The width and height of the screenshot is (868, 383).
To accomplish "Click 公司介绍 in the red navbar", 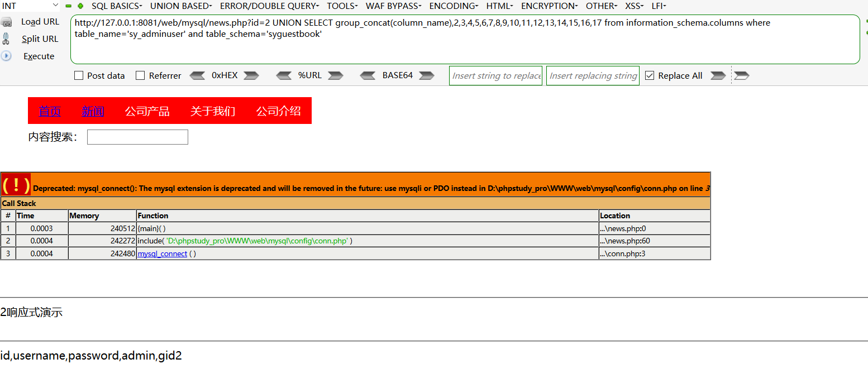I will [x=279, y=111].
